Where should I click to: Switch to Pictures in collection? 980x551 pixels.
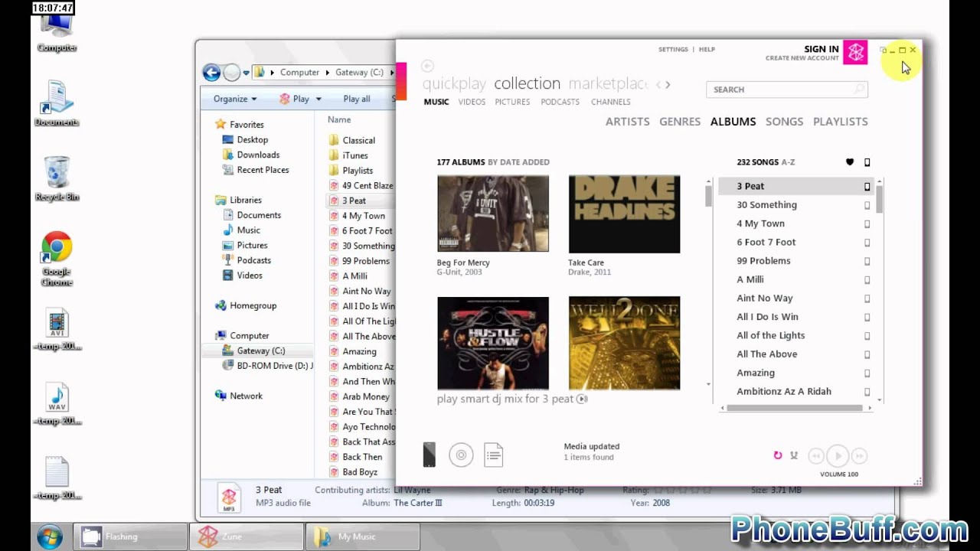click(512, 102)
